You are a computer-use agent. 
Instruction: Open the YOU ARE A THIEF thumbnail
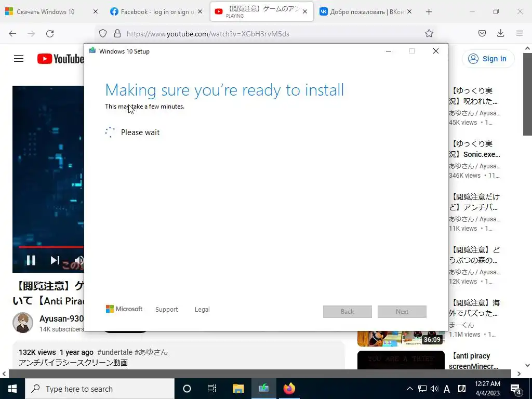401,360
